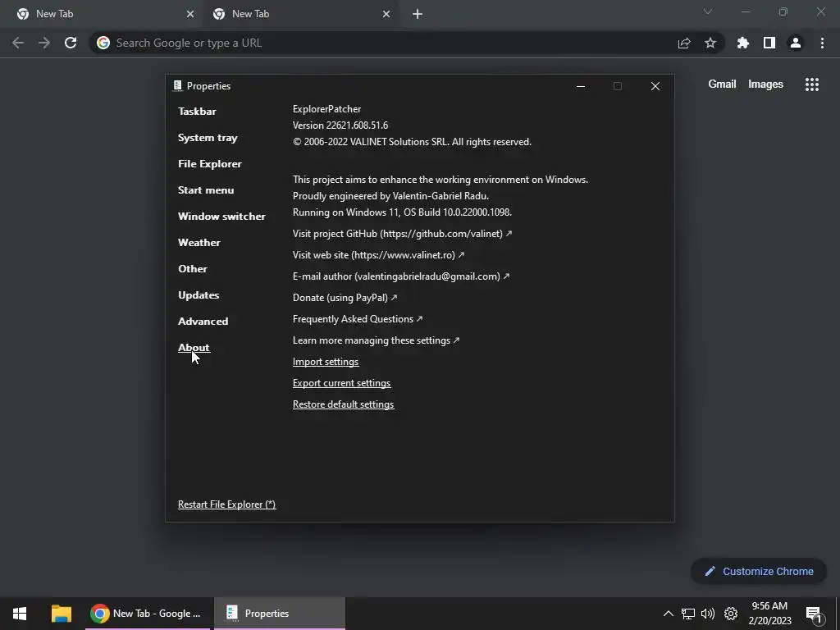The width and height of the screenshot is (840, 630).
Task: Click settings gear in system tray
Action: tap(731, 614)
